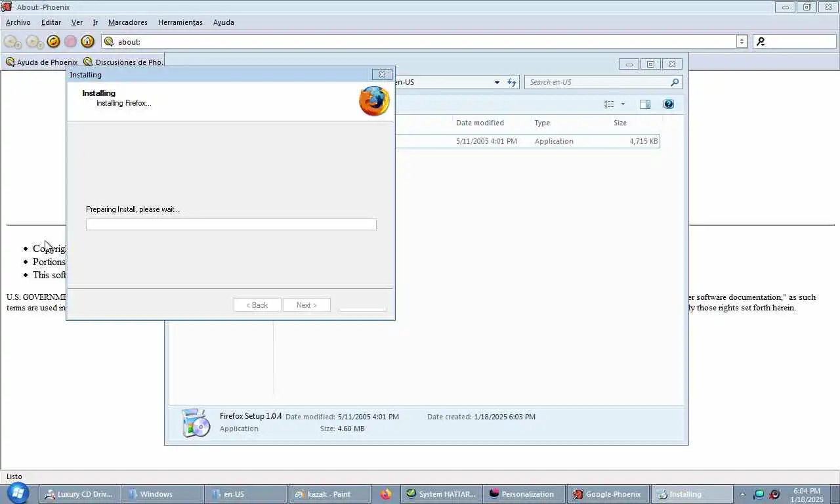The height and width of the screenshot is (504, 840).
Task: Open the System HATTAR... taskbar window
Action: pos(441,494)
